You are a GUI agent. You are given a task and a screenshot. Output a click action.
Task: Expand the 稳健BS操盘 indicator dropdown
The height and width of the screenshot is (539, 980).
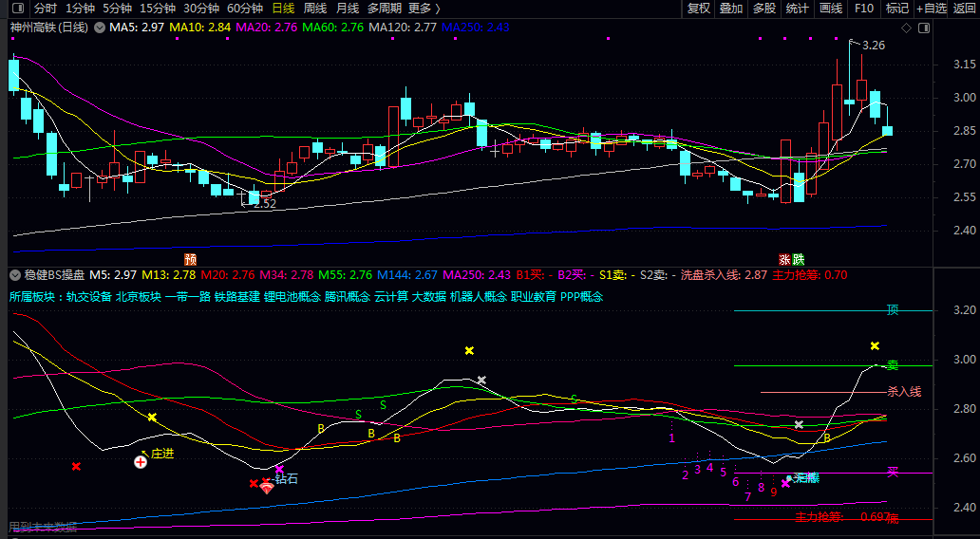(x=14, y=275)
